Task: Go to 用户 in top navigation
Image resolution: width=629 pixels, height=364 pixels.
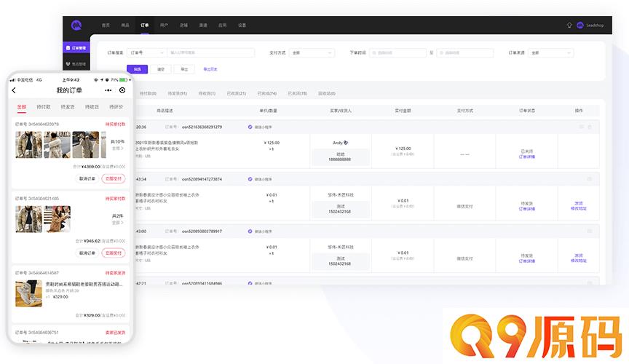Action: click(x=164, y=25)
